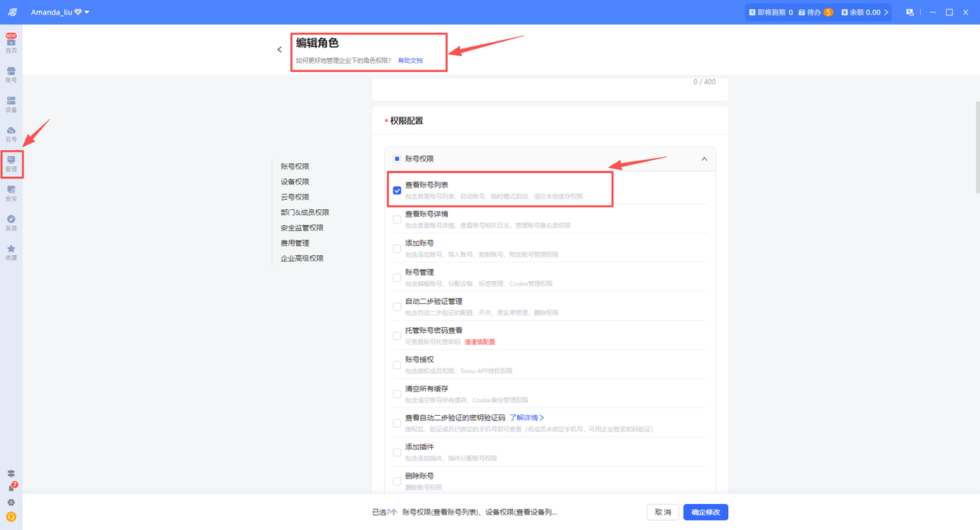Collapse the 账号权限 section chevron
The height and width of the screenshot is (530, 980).
(x=704, y=159)
